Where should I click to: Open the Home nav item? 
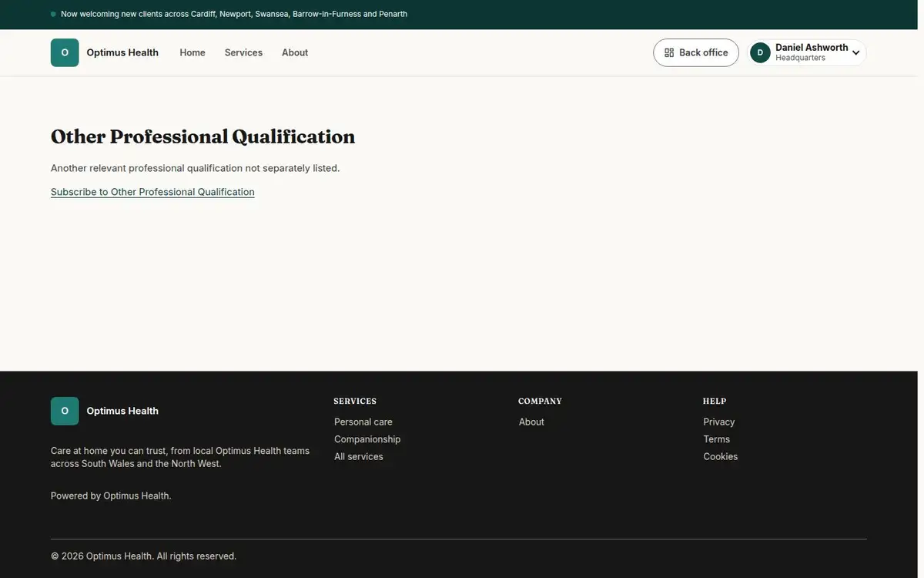pos(192,52)
